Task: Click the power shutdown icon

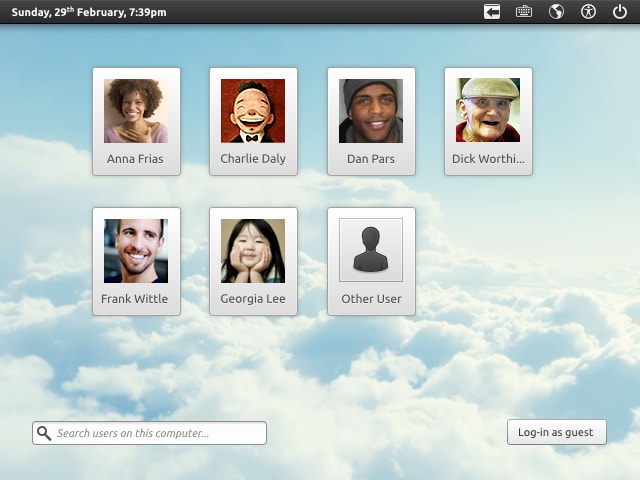Action: coord(620,12)
